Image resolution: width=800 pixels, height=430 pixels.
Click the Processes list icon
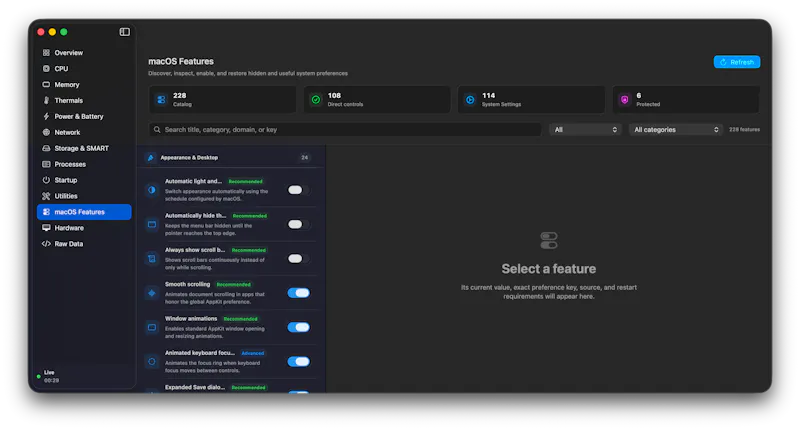(46, 164)
